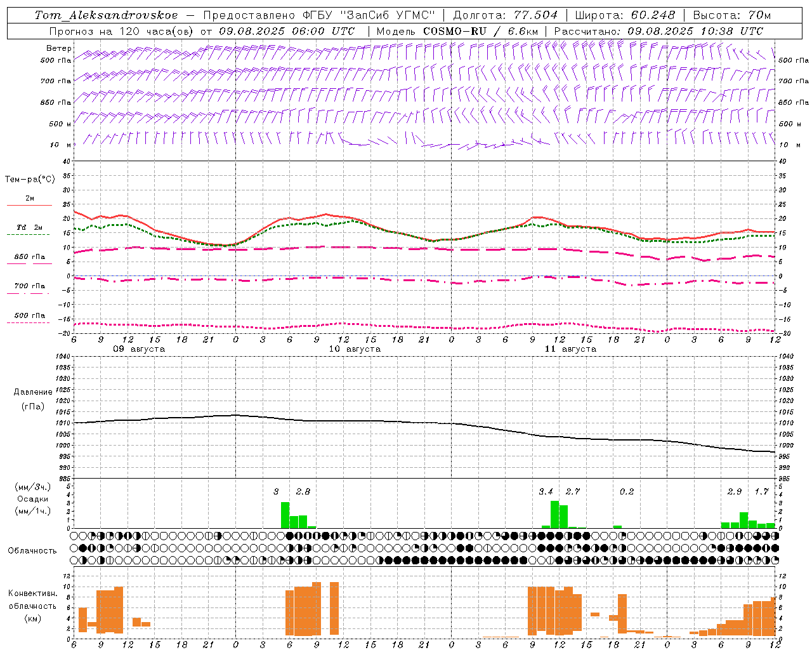The image size is (812, 650).
Task: Click the 'Тем-ра(°C)' temperature label
Action: tap(30, 179)
